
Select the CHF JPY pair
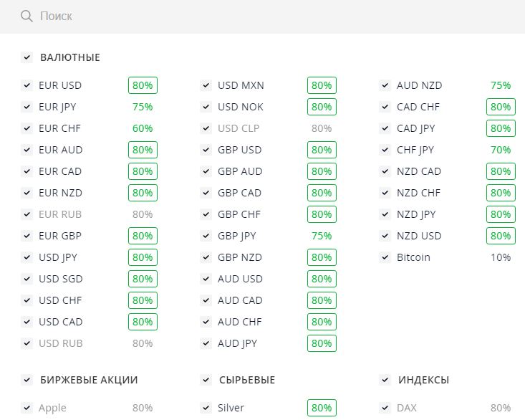pos(415,150)
